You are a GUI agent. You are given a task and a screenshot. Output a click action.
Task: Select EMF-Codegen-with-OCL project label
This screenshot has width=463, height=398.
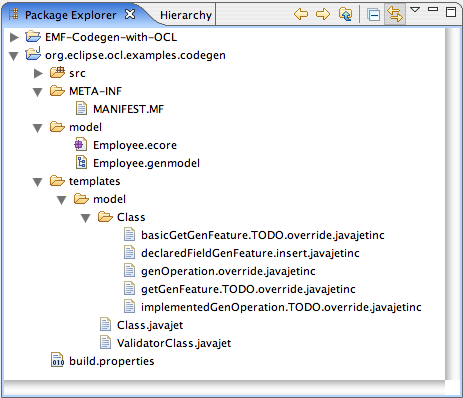111,37
